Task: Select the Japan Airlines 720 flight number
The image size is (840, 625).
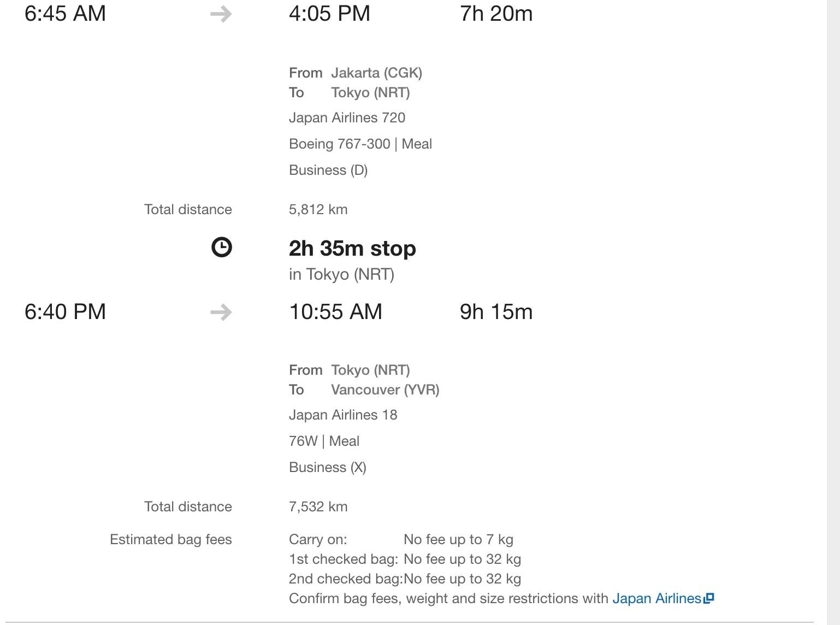Action: coord(347,118)
